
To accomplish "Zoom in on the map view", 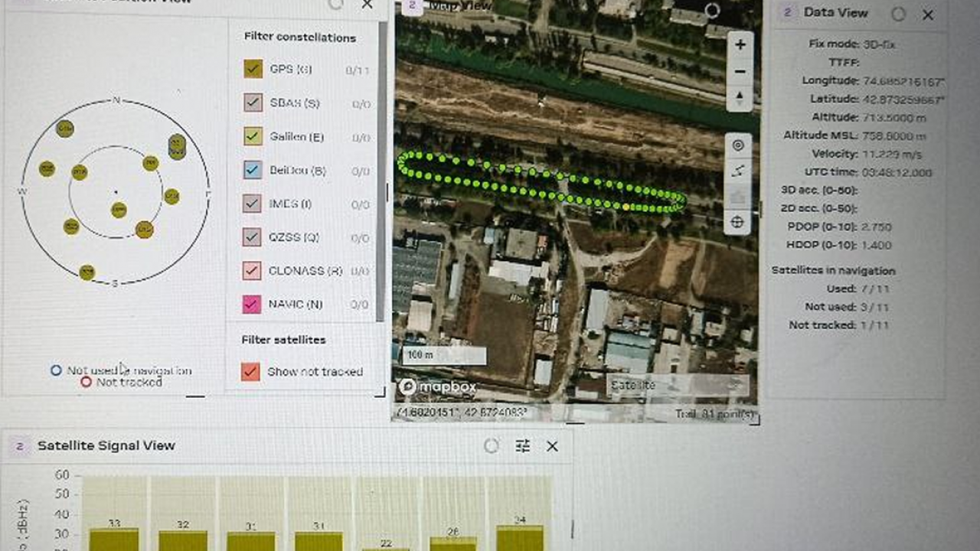I will point(740,45).
